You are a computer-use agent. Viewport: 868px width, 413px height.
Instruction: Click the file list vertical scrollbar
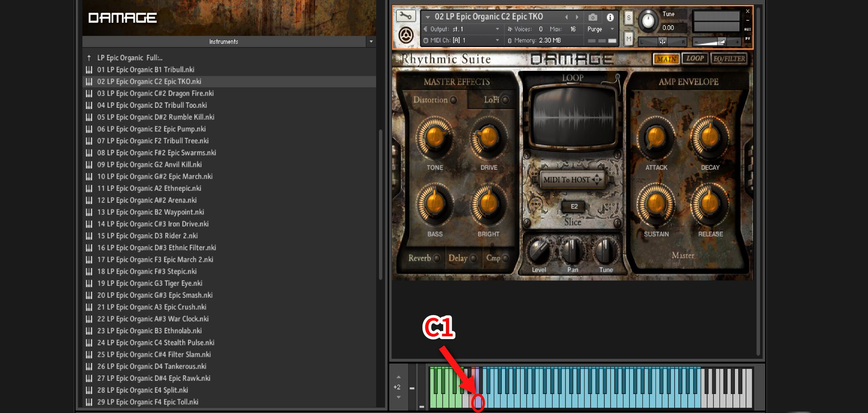coord(381,205)
